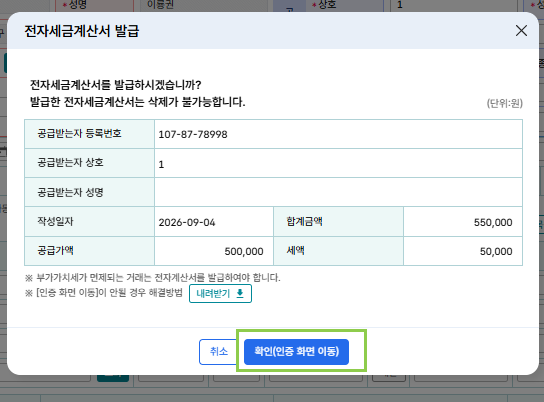The width and height of the screenshot is (544, 402).
Task: Click the 취소 button
Action: coord(219,351)
